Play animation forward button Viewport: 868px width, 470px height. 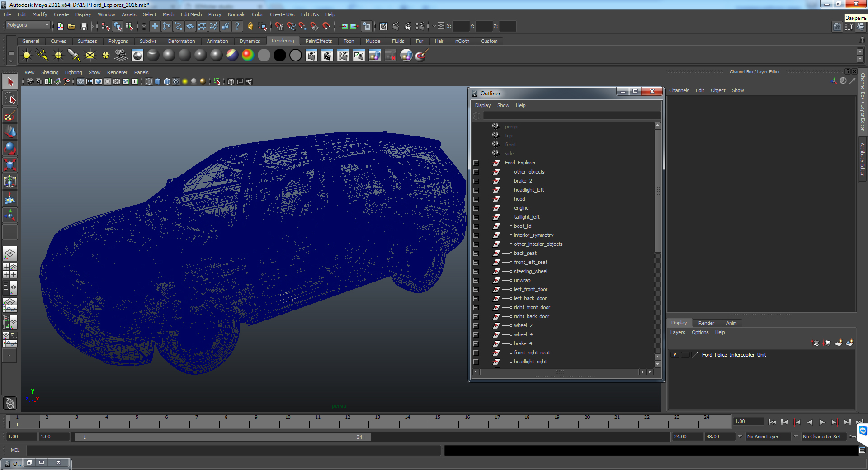(822, 422)
